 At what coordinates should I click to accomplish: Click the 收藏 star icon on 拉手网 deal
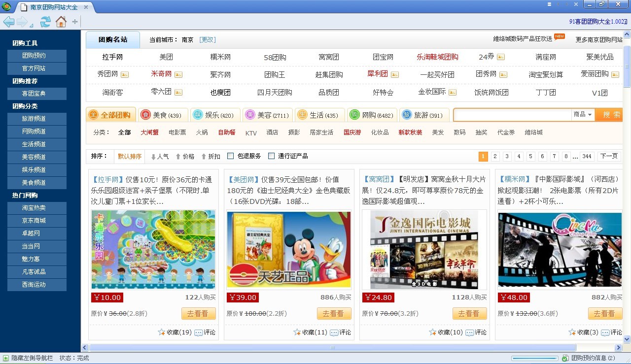[x=162, y=332]
